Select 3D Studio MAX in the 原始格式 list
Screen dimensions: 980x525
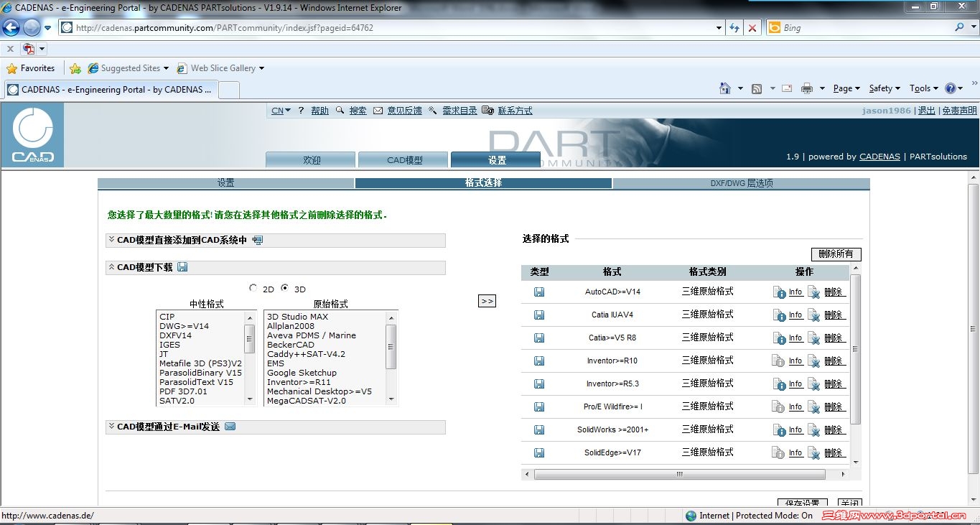pos(297,317)
